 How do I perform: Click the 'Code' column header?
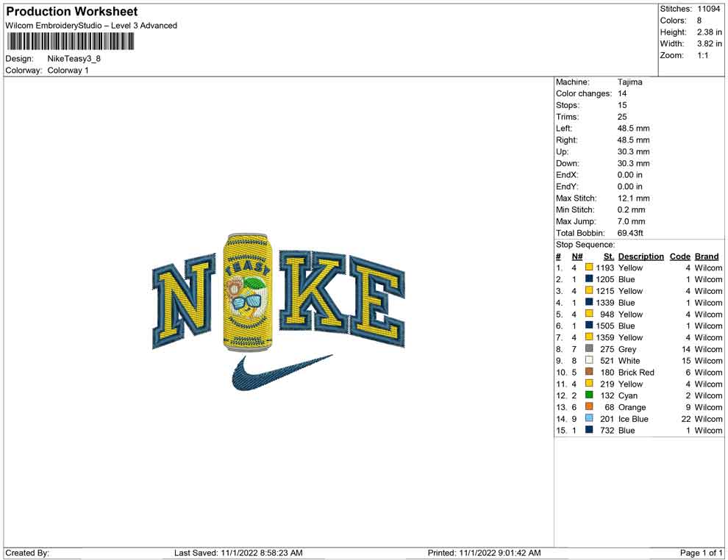[x=679, y=256]
